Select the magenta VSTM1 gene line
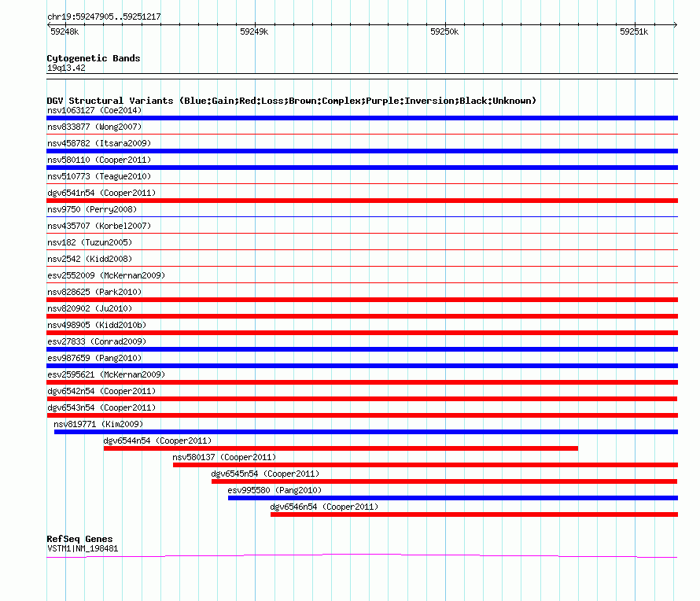 (362, 556)
